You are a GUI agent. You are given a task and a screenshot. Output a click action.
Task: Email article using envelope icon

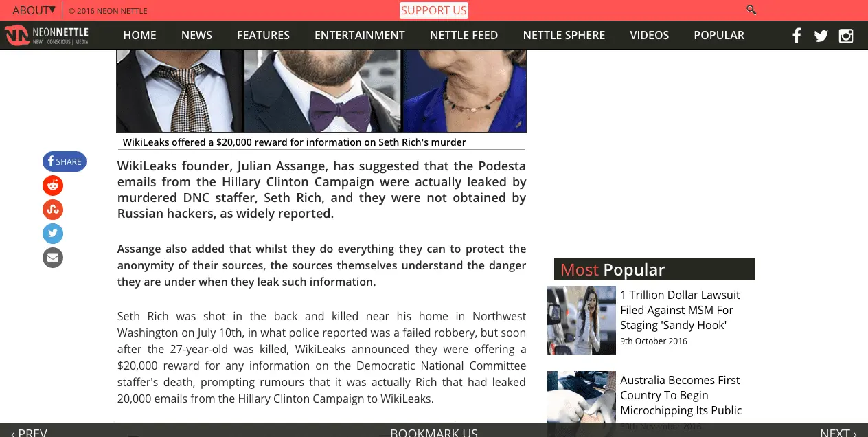[x=53, y=258]
